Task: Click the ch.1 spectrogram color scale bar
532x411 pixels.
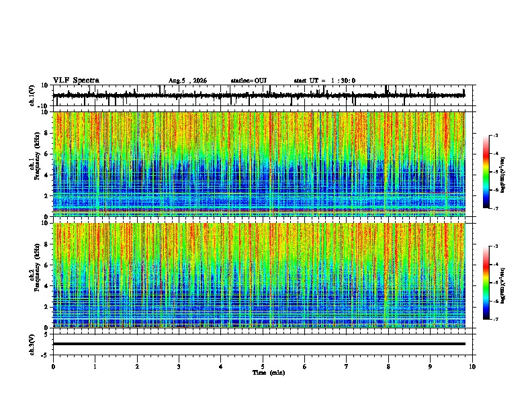Action: 486,171
